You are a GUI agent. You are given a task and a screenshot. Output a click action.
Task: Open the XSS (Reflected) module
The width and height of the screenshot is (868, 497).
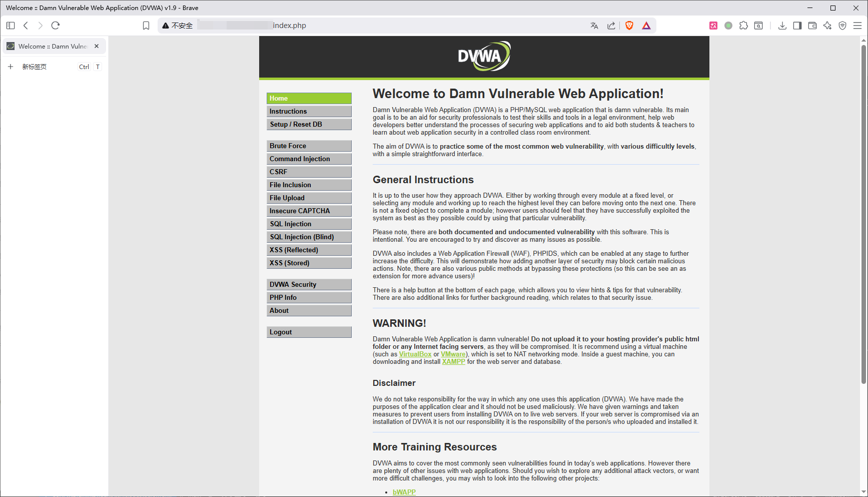tap(309, 250)
